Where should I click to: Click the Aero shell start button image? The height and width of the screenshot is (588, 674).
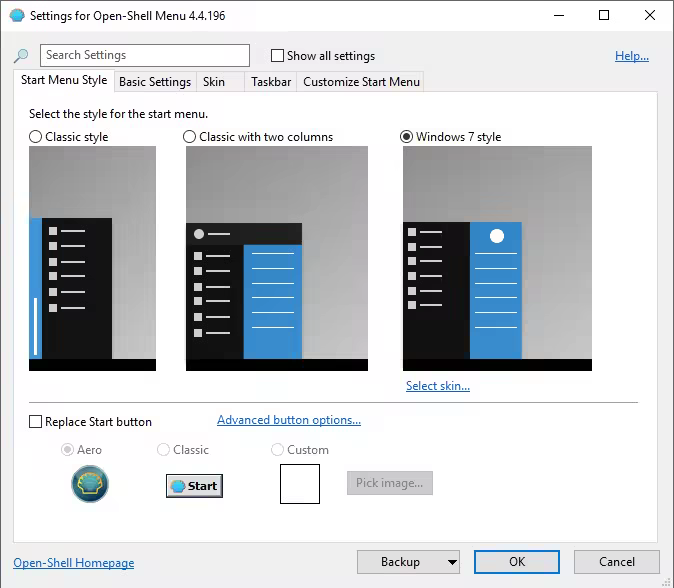coord(90,484)
